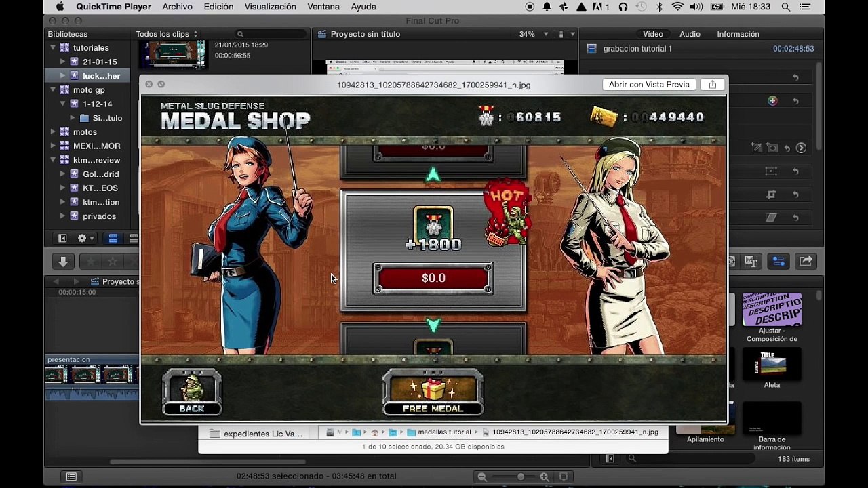The width and height of the screenshot is (868, 488).
Task: Open Spotlight search in menu bar
Action: [x=785, y=7]
